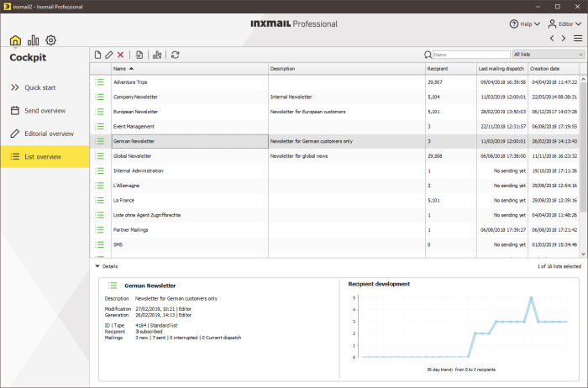Click the SMS list icon
This screenshot has width=588, height=388.
pyautogui.click(x=99, y=244)
